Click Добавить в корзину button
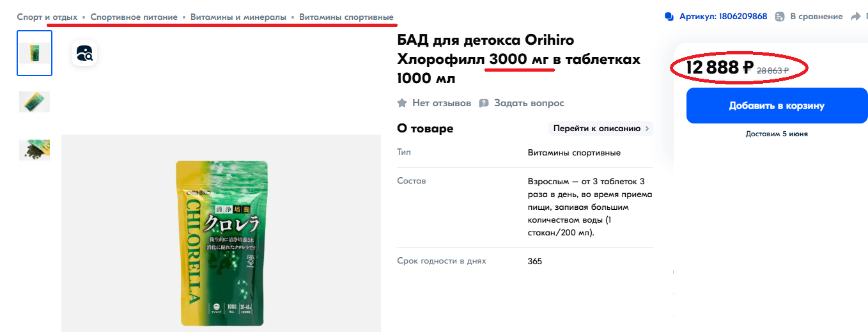Viewport: 868px width, 332px height. (777, 106)
